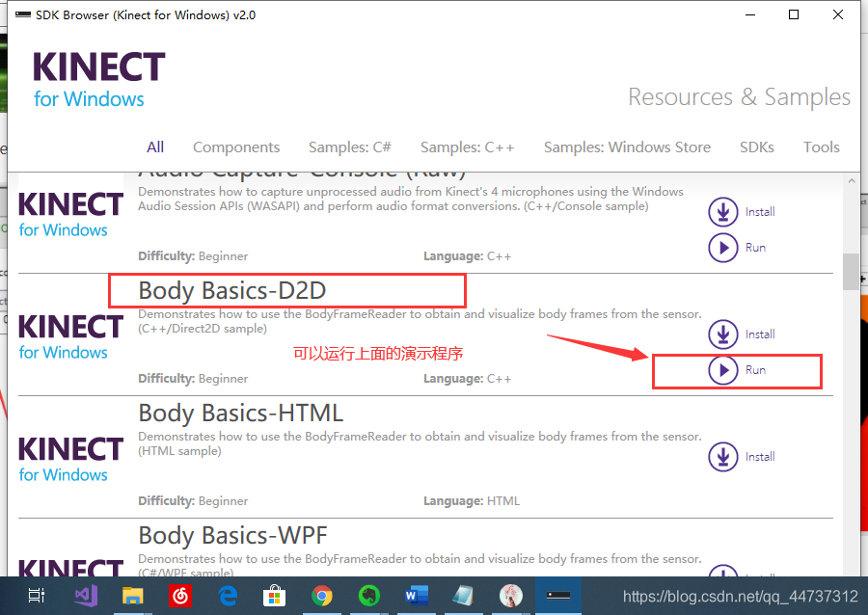Click the Install link for Body Basics-HTML

pos(759,457)
